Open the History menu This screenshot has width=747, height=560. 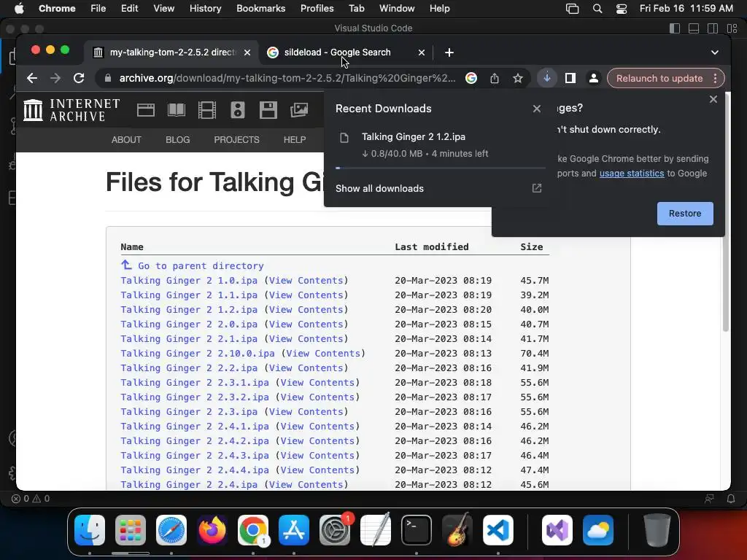pyautogui.click(x=205, y=9)
